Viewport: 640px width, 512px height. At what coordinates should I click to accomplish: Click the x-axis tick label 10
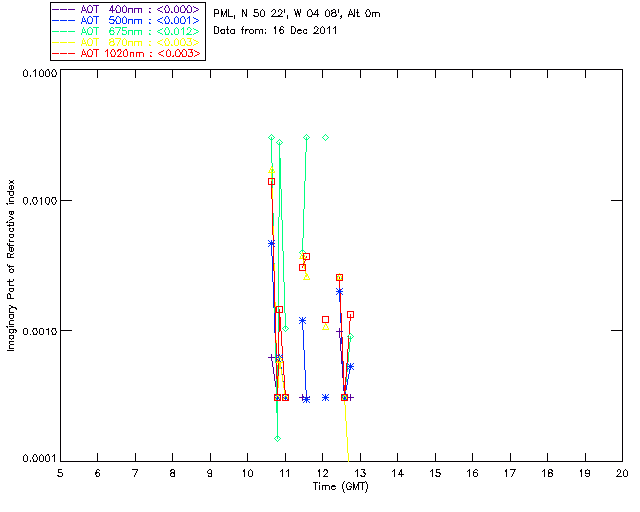click(247, 473)
